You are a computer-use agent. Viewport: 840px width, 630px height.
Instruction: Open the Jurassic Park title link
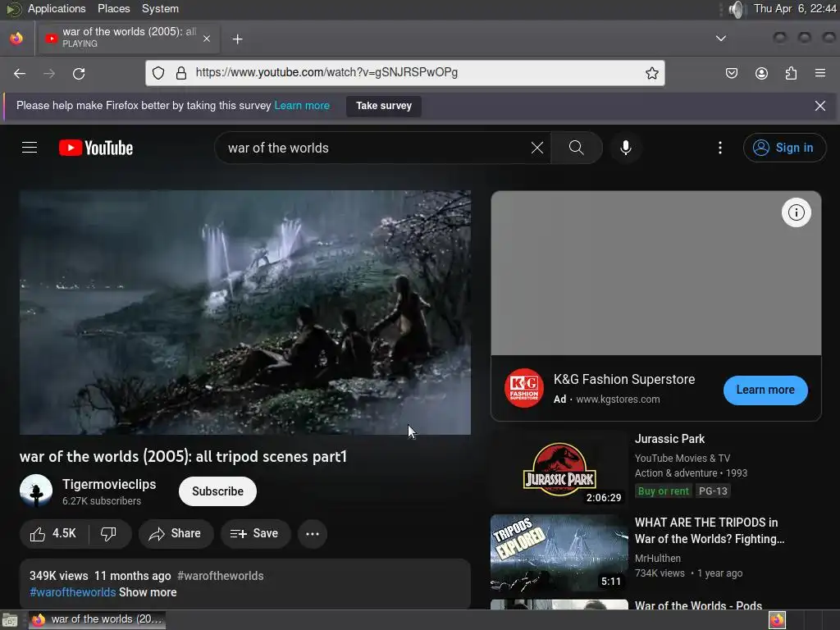pyautogui.click(x=669, y=439)
